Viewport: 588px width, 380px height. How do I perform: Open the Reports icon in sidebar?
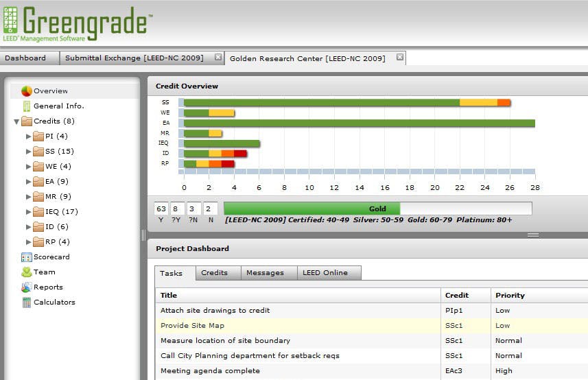click(x=27, y=287)
